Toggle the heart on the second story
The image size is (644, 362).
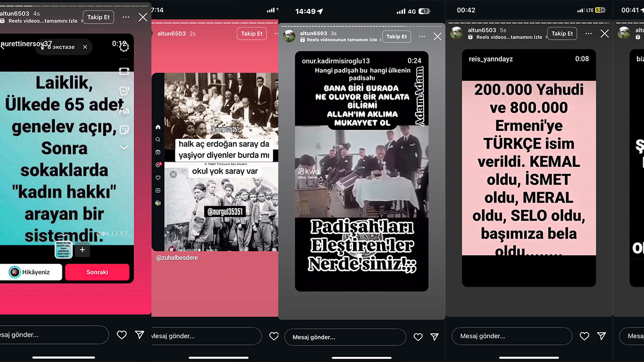(274, 336)
